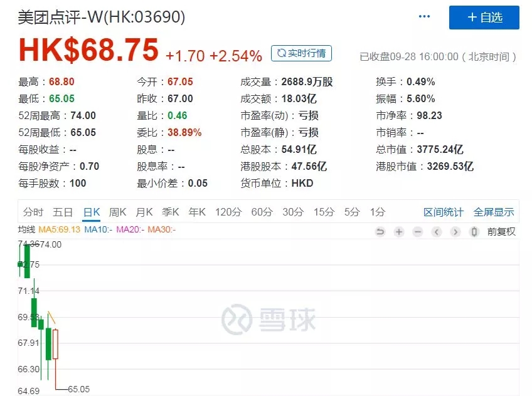Switch to the 五日 chart tab
532x396 pixels.
click(x=63, y=212)
